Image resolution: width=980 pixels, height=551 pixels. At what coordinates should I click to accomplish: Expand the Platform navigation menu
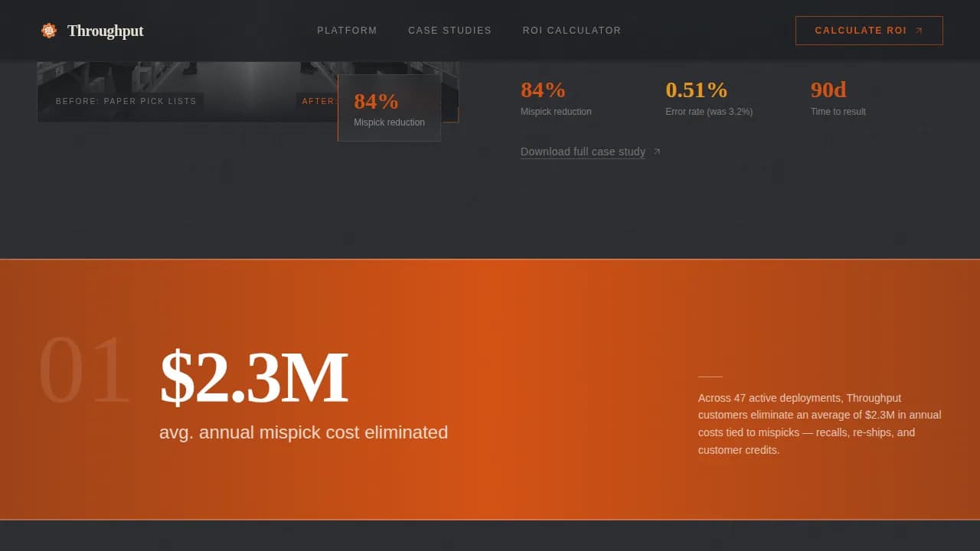(x=347, y=31)
